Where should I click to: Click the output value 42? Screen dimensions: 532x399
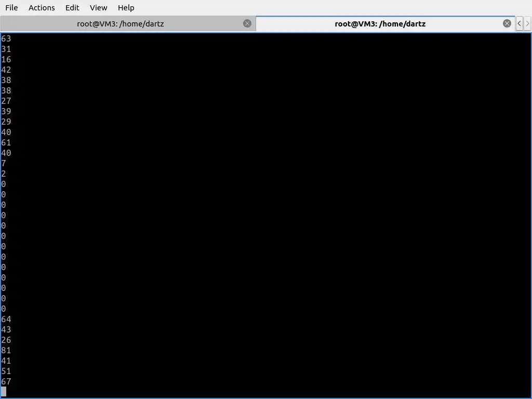(x=6, y=70)
